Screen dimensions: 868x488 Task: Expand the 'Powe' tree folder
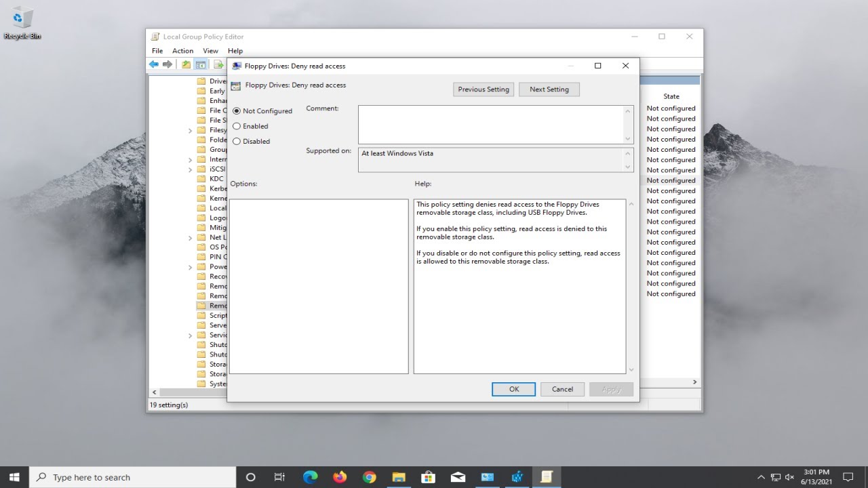(191, 267)
